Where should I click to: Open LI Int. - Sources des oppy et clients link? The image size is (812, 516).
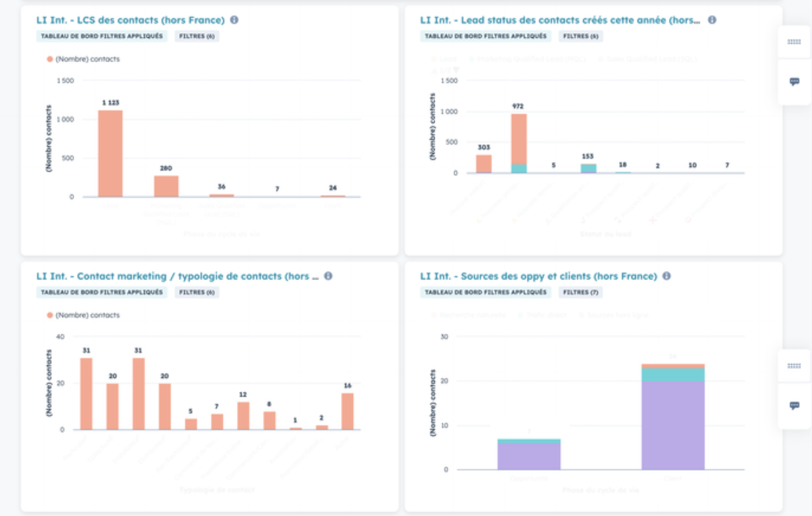(538, 276)
